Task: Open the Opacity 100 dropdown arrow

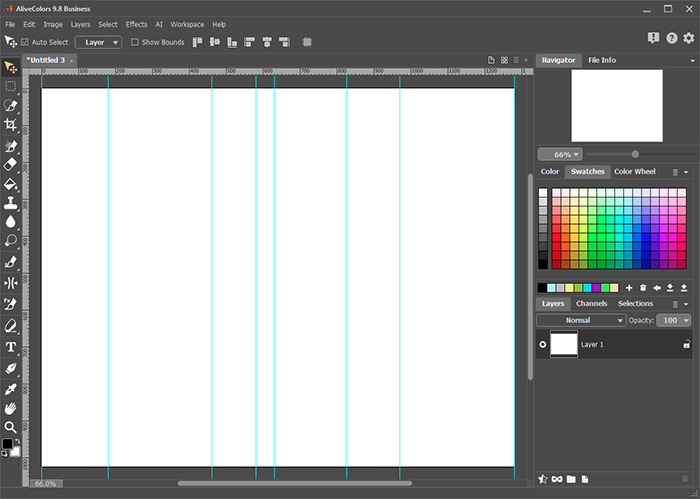Action: coord(686,320)
